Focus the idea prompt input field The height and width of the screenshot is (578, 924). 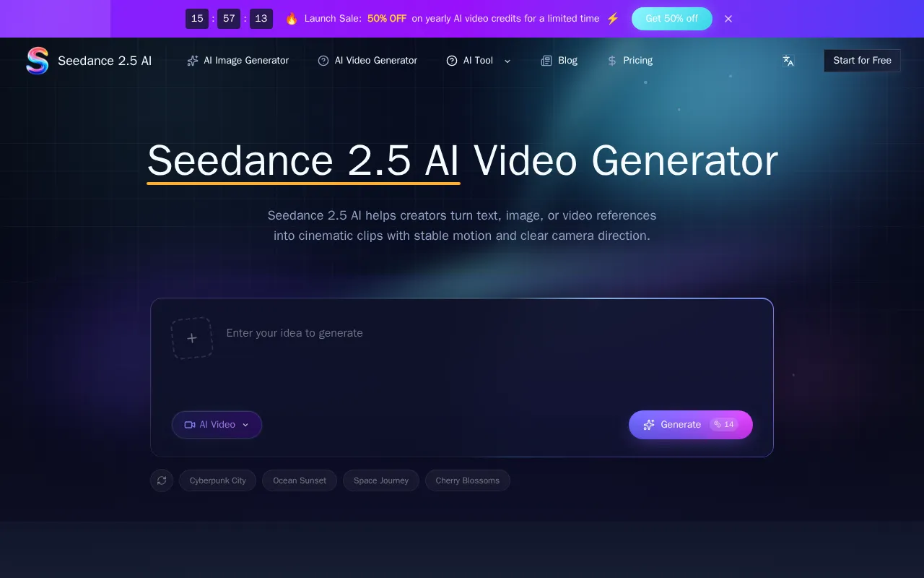[x=489, y=354]
